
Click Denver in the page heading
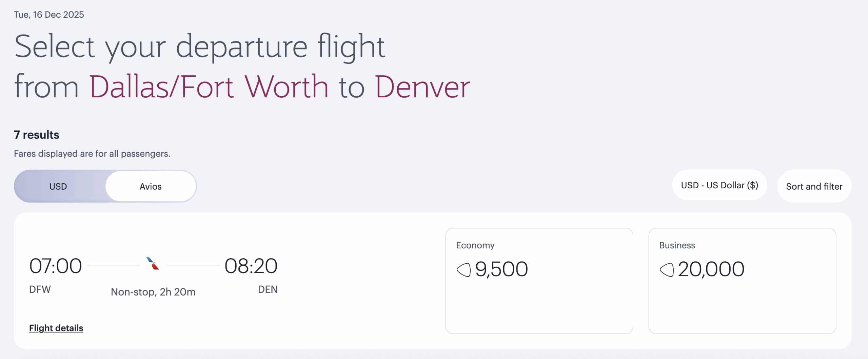[x=422, y=87]
